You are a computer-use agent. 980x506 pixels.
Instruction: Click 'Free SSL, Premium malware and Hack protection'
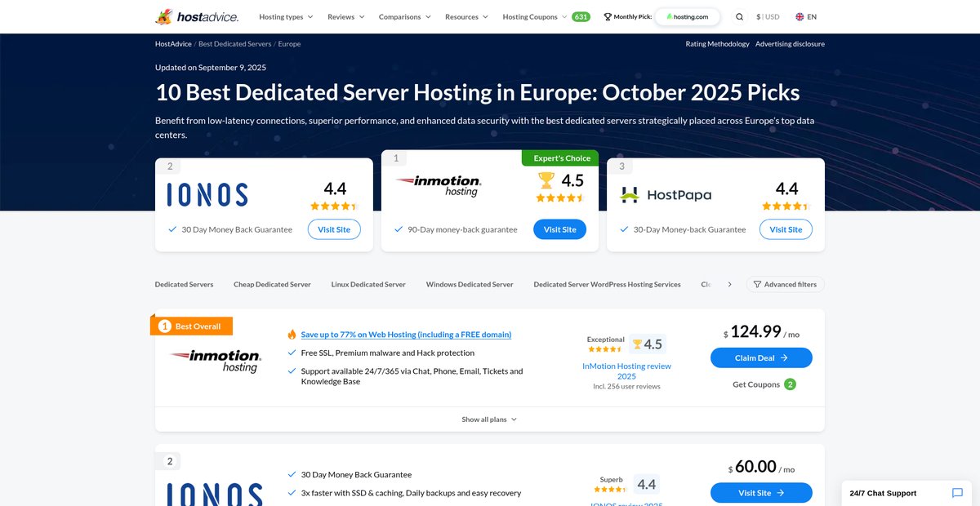[x=387, y=353]
